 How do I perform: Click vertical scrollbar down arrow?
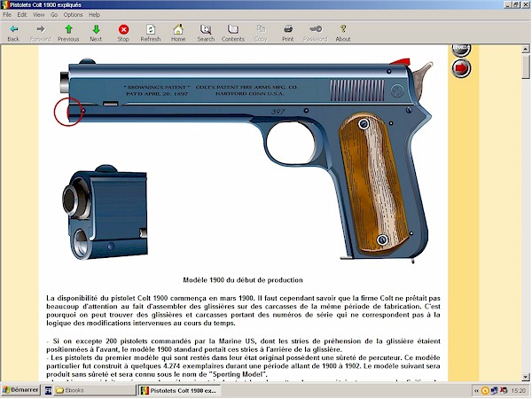point(526,377)
